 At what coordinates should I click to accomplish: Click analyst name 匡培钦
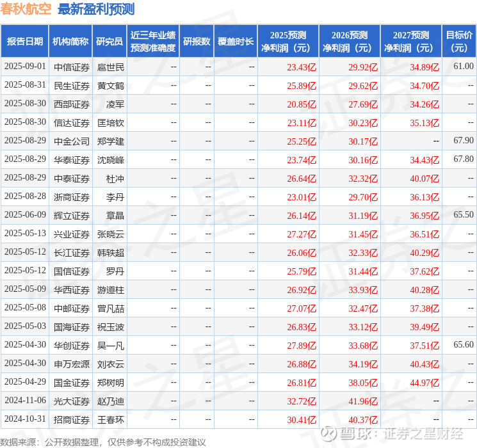click(x=111, y=123)
